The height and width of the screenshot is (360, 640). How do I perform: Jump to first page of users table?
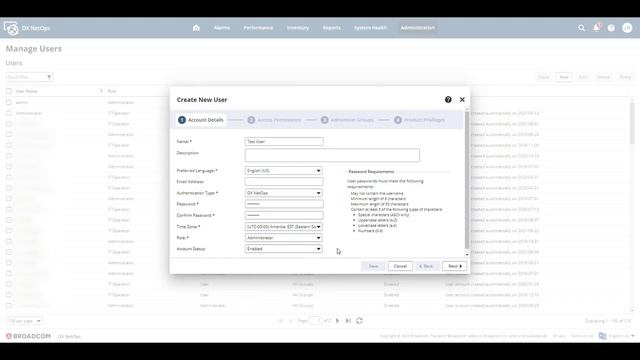click(x=280, y=321)
